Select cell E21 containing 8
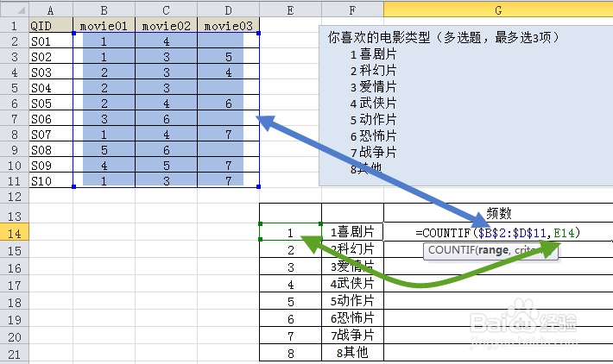The height and width of the screenshot is (364, 613). tap(290, 353)
